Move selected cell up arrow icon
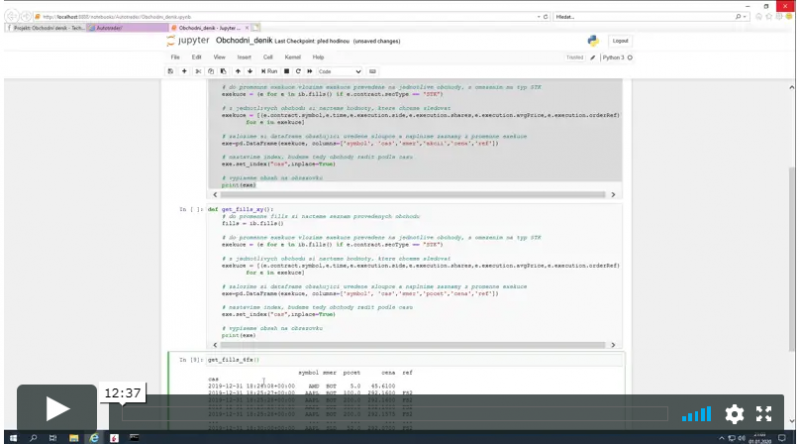Image resolution: width=800 pixels, height=444 pixels. pyautogui.click(x=238, y=71)
